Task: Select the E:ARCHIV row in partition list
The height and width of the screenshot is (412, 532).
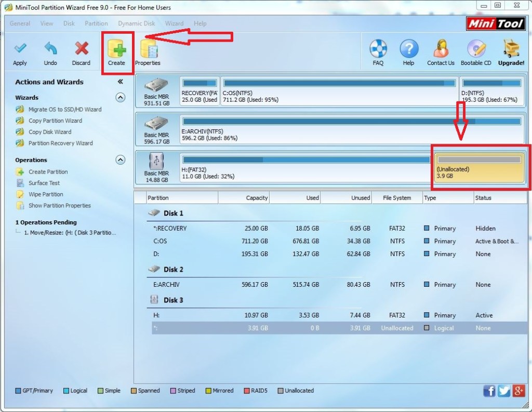Action: click(167, 285)
